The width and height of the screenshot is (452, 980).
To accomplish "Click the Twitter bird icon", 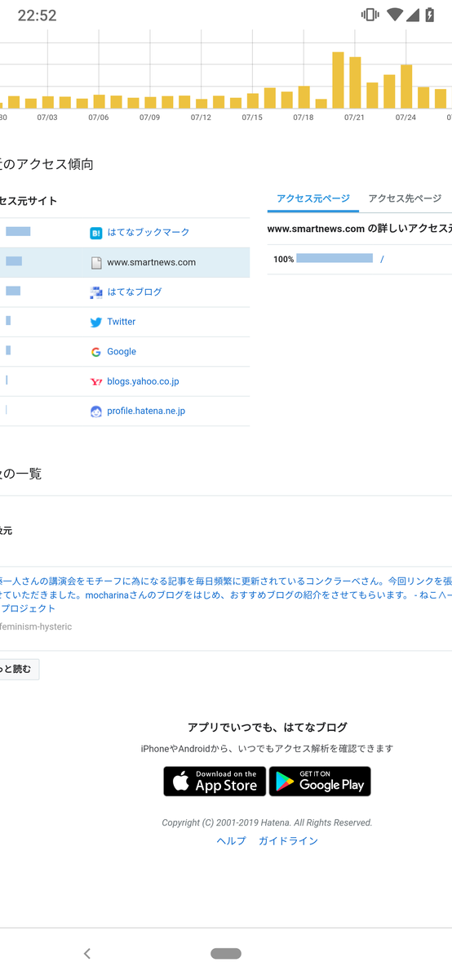I will pos(96,322).
